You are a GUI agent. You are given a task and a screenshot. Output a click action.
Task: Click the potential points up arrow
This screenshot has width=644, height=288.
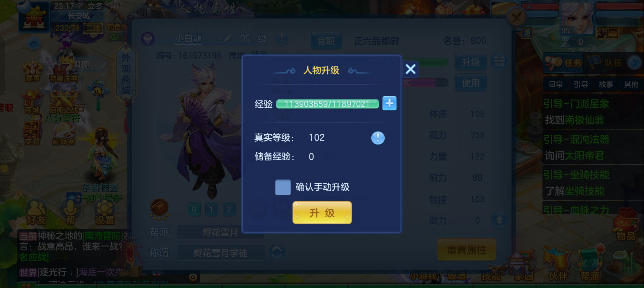click(499, 220)
